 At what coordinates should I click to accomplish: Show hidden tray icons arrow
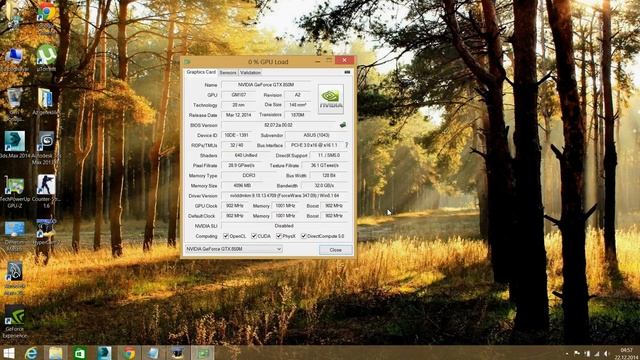(x=567, y=354)
